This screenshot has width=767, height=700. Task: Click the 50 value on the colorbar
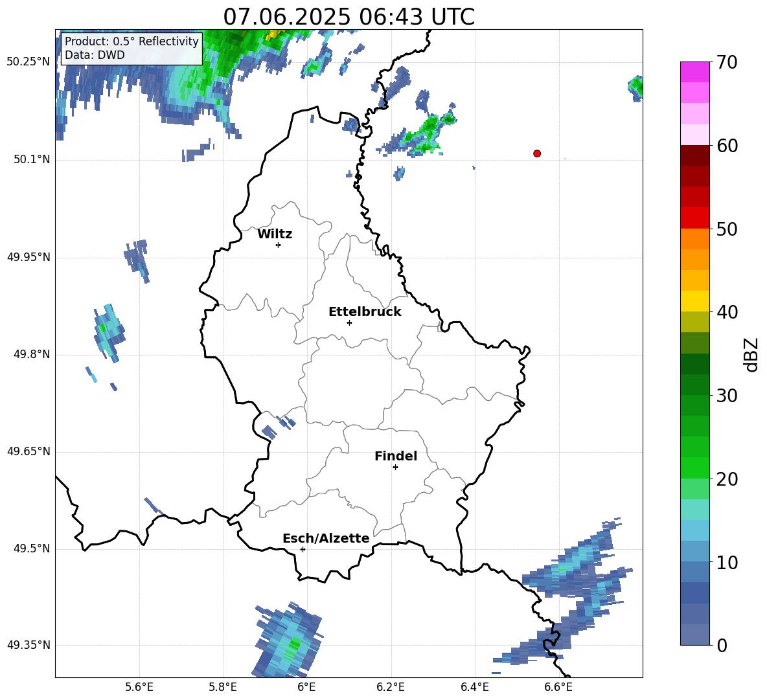(x=726, y=229)
